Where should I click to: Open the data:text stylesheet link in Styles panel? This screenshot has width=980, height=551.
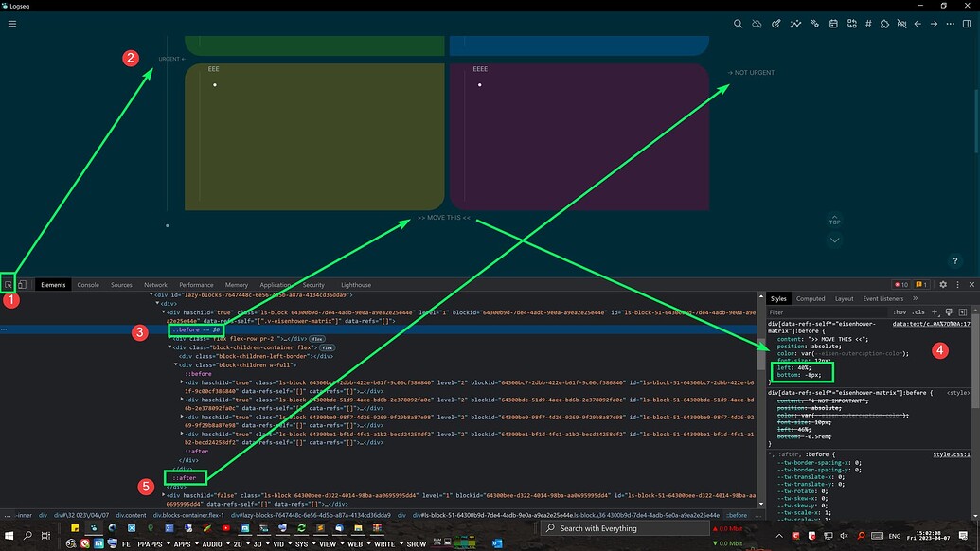pos(933,324)
